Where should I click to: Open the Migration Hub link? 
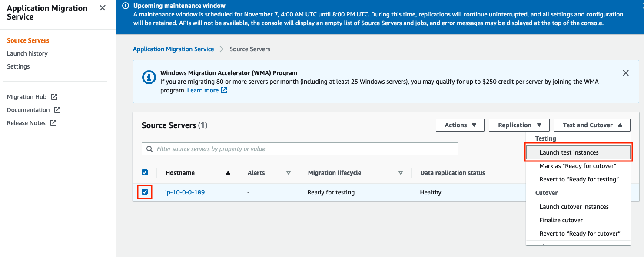[27, 97]
